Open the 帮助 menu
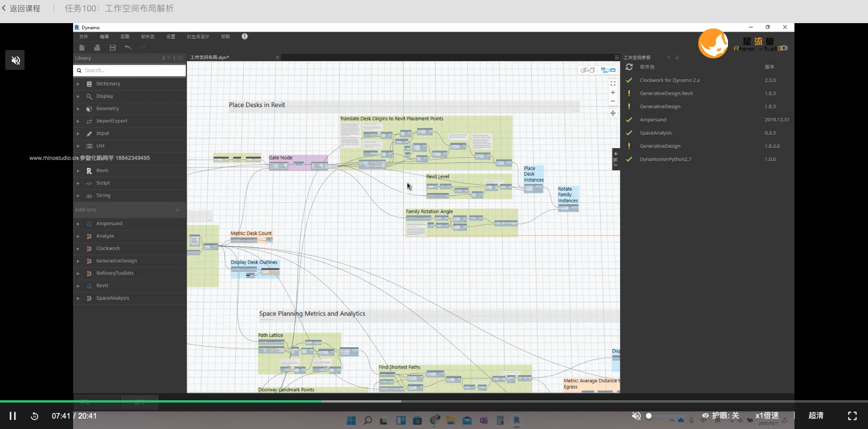868x429 pixels. pos(226,37)
